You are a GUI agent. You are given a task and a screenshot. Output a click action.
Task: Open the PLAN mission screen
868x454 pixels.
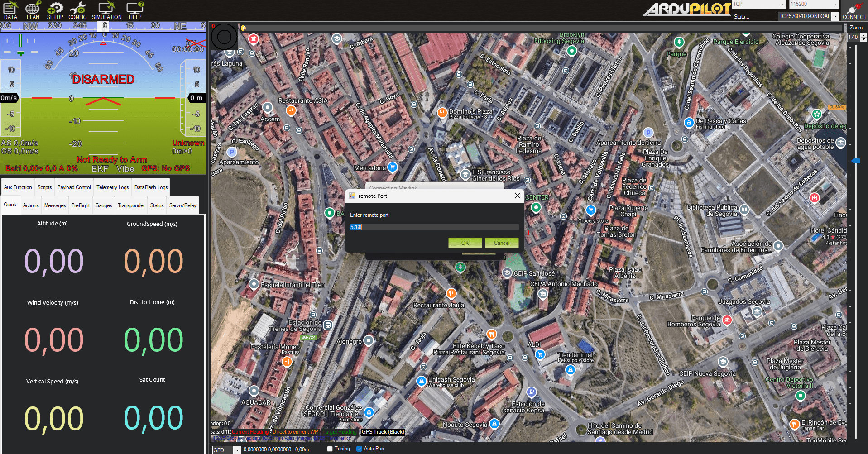point(33,10)
